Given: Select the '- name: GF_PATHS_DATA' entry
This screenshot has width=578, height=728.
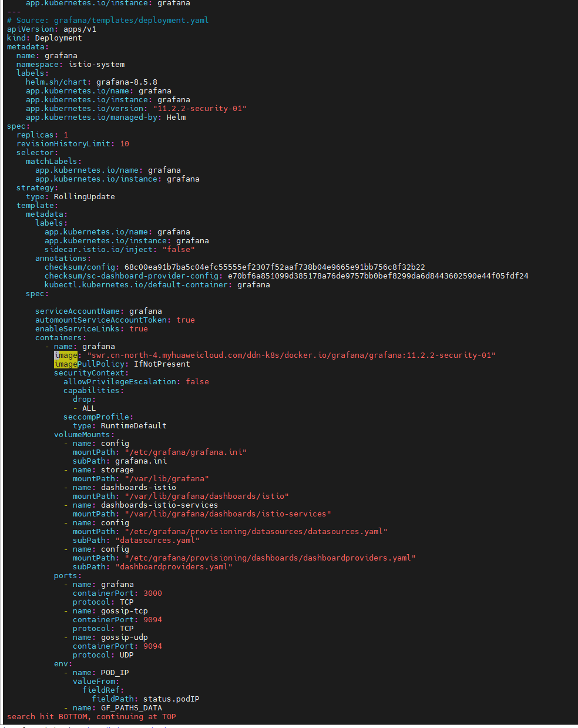Looking at the screenshot, I should point(113,707).
